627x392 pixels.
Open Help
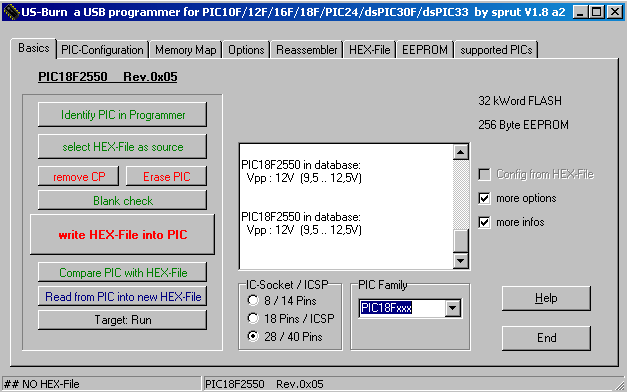pyautogui.click(x=546, y=298)
